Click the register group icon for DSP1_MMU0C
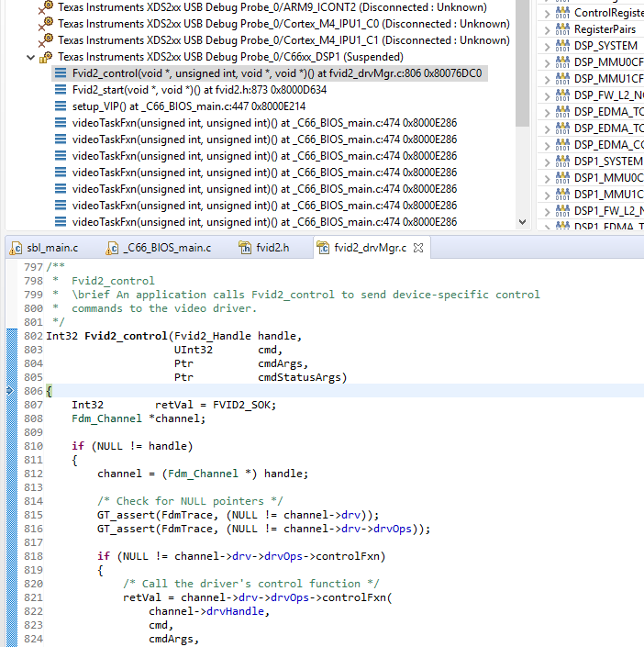Screen dimensions: 644x647 (562, 178)
